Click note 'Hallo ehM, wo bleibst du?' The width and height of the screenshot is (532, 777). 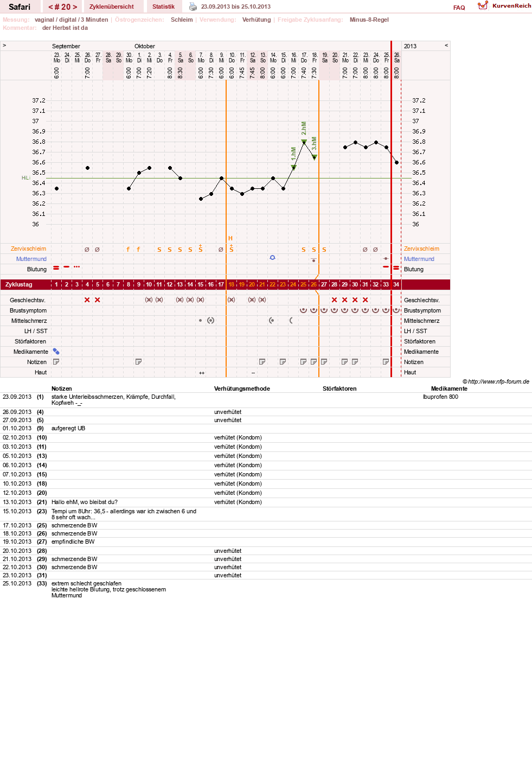(x=85, y=502)
